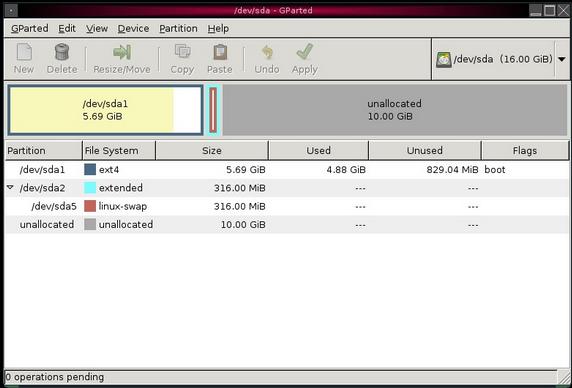The image size is (572, 388).
Task: Click the Paste clipboard icon
Action: point(220,52)
